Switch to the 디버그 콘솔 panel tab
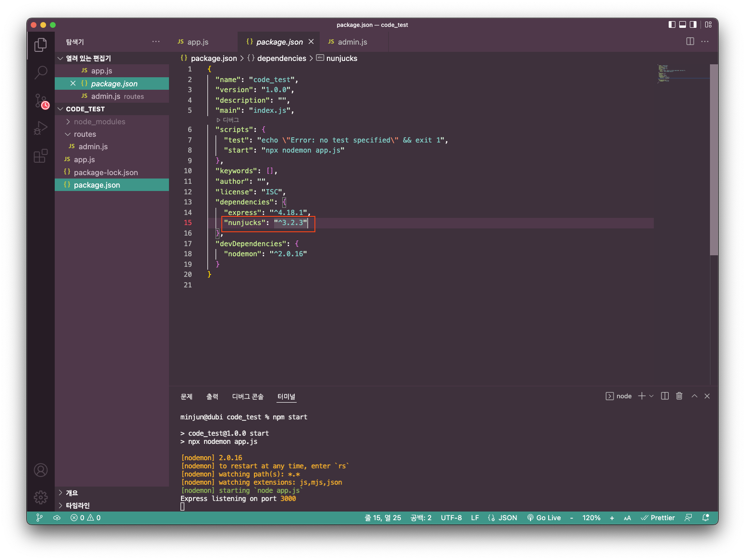 tap(248, 396)
